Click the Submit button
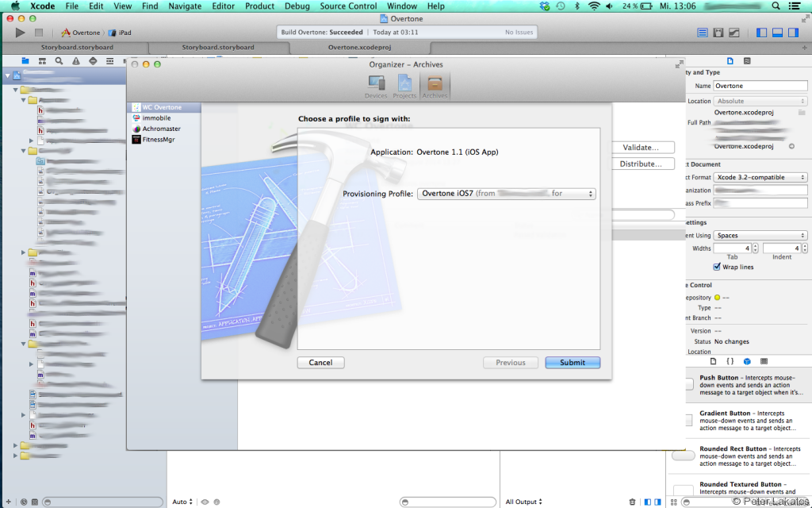Screen dimensions: 812x508 coord(573,362)
